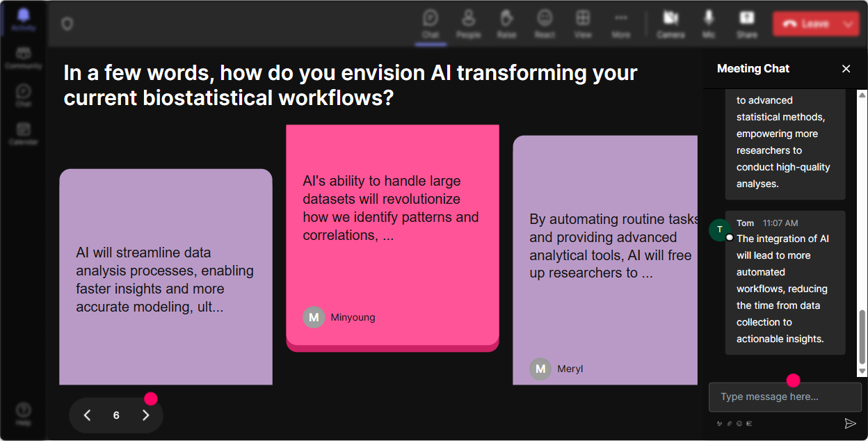Screen dimensions: 868x441
Task: Click the slide number 6 indicator
Action: tap(116, 415)
